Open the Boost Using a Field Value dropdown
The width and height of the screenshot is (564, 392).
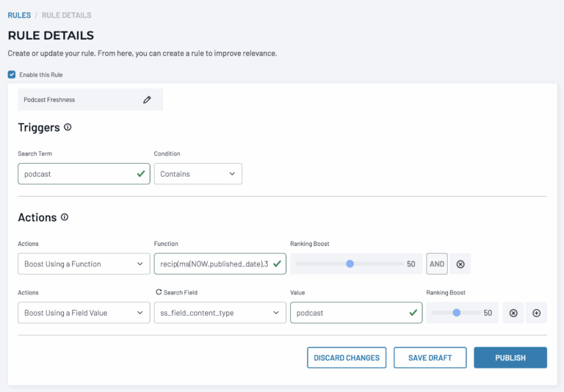coord(84,313)
